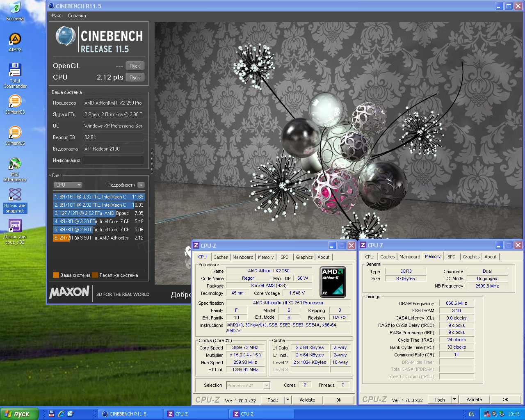Screen dimensions: 525x420
Task: Click the left CPU-Z window title icon
Action: click(196, 245)
